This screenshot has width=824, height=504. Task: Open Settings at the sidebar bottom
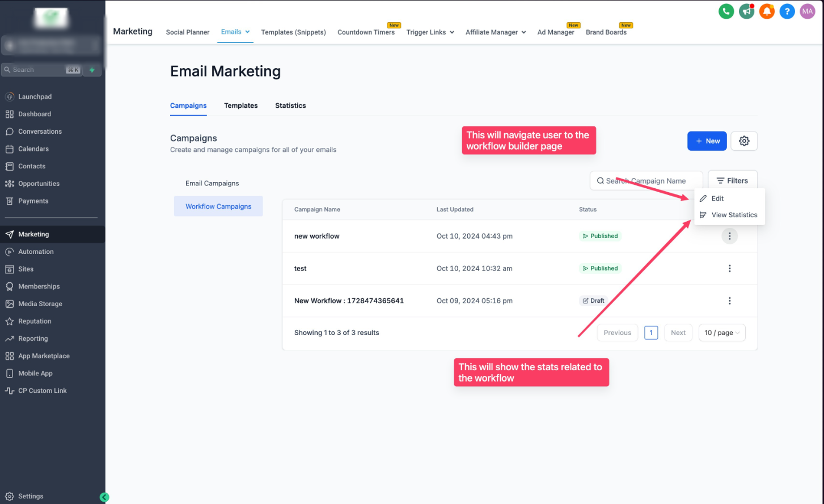click(x=31, y=496)
